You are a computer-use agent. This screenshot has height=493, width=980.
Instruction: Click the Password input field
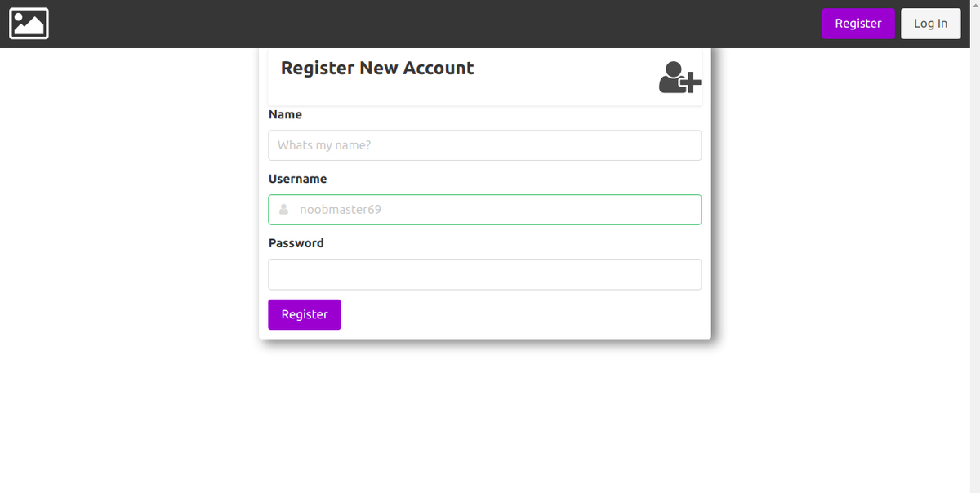click(x=484, y=273)
